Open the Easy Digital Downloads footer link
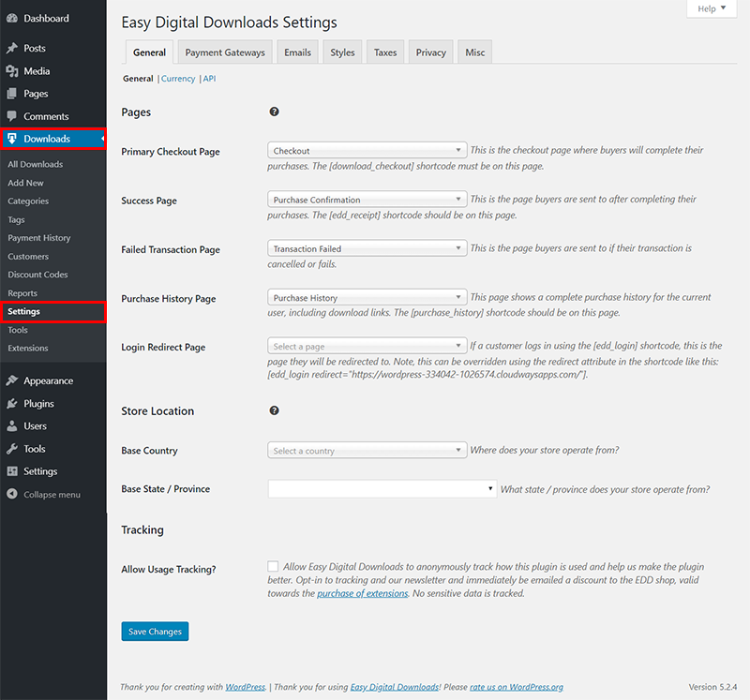The image size is (750, 700). click(395, 687)
